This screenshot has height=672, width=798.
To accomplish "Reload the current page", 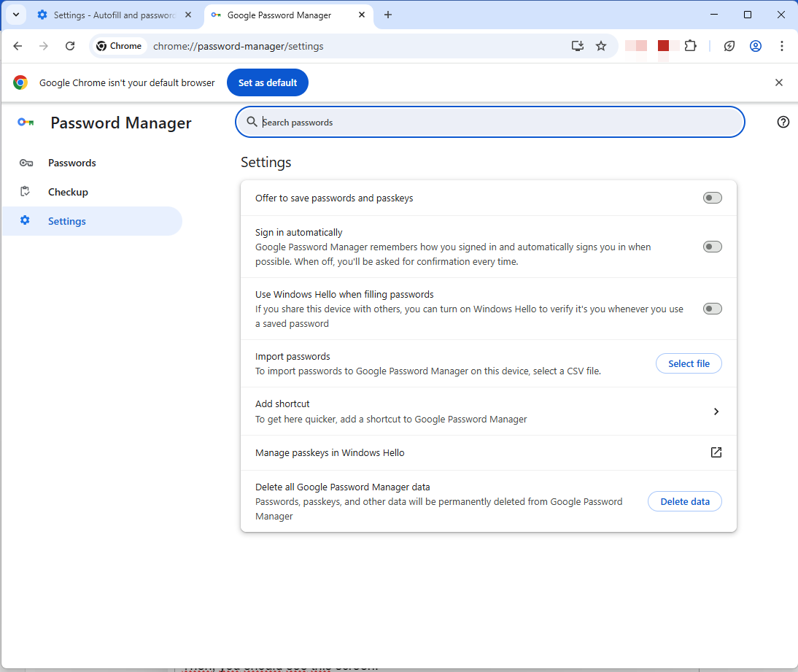I will pos(70,46).
